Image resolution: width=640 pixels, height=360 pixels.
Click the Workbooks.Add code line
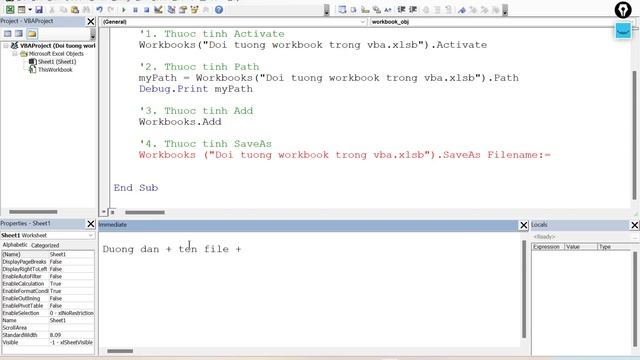coord(180,122)
